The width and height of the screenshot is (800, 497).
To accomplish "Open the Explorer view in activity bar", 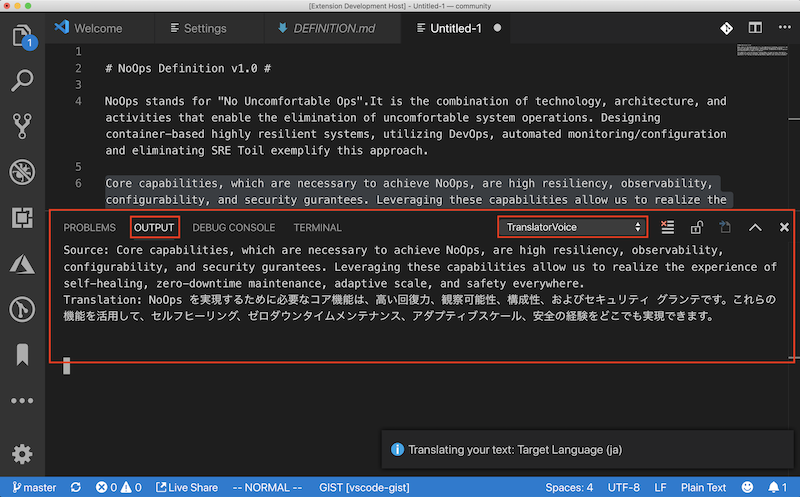I will tap(22, 37).
